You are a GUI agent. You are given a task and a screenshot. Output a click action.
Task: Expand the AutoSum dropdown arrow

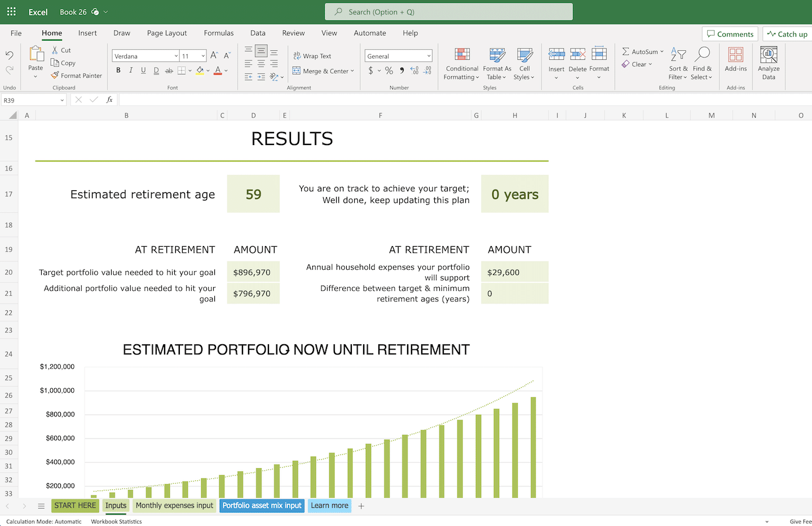[662, 51]
